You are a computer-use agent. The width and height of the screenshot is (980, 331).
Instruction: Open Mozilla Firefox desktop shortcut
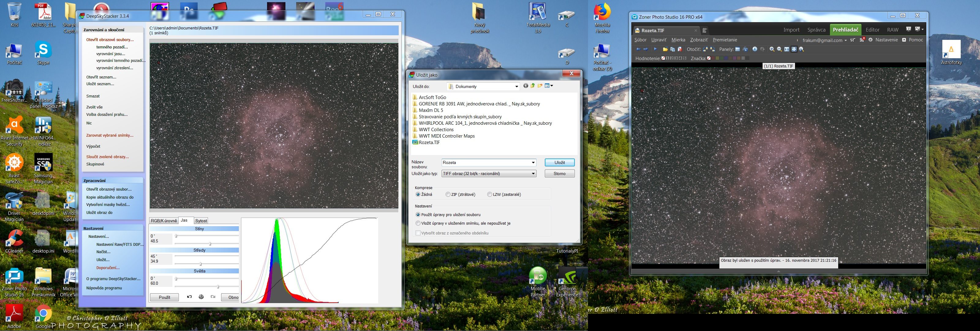[x=602, y=18]
